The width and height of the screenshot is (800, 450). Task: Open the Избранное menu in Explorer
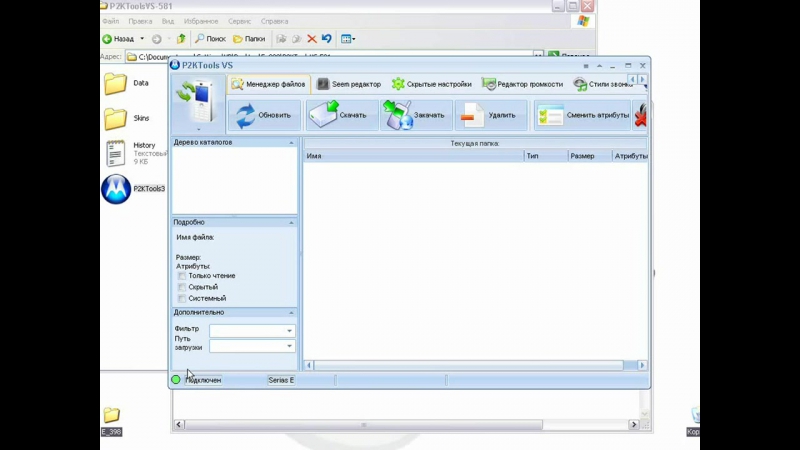tap(201, 21)
